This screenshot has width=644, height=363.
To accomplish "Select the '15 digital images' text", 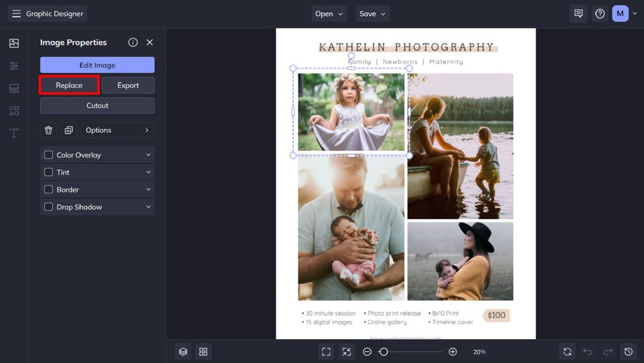I will click(329, 322).
